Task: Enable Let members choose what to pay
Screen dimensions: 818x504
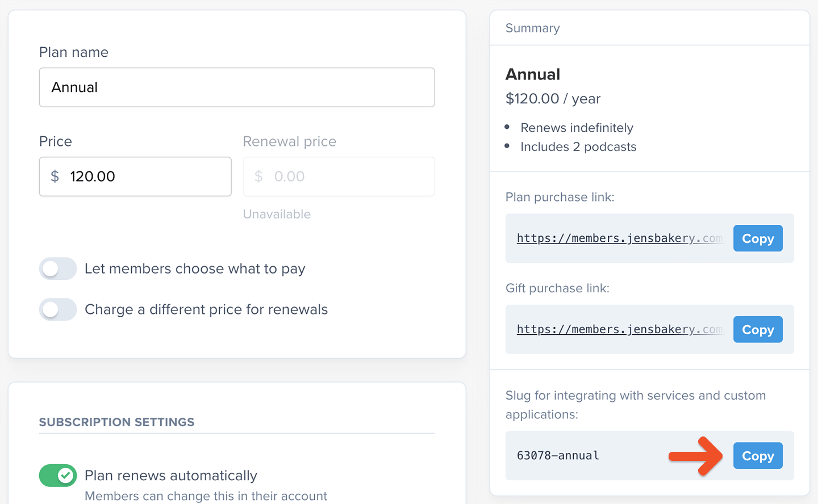Action: (58, 268)
